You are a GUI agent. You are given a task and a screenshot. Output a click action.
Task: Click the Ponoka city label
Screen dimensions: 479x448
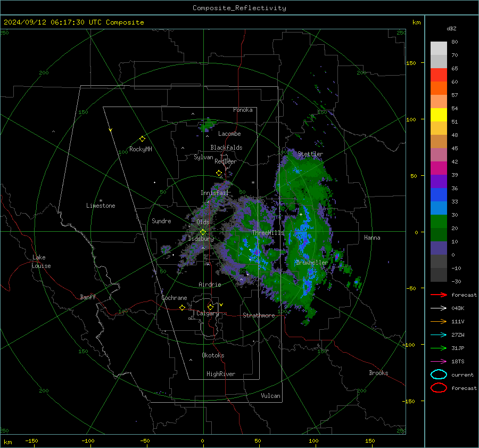[x=243, y=110]
